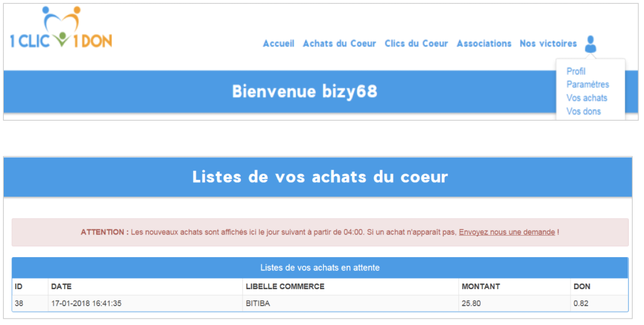Click the LIBELLE COMMERCE column header

click(351, 287)
